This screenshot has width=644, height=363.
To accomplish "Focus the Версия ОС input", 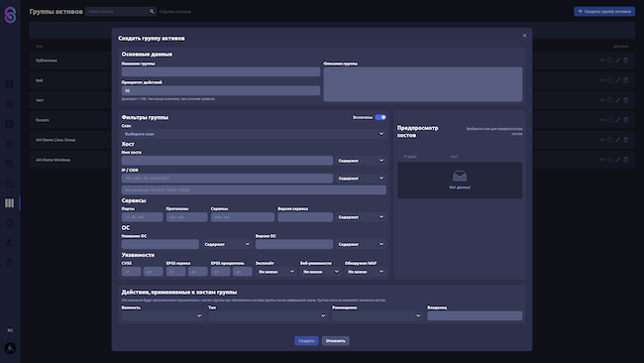I will [x=294, y=244].
